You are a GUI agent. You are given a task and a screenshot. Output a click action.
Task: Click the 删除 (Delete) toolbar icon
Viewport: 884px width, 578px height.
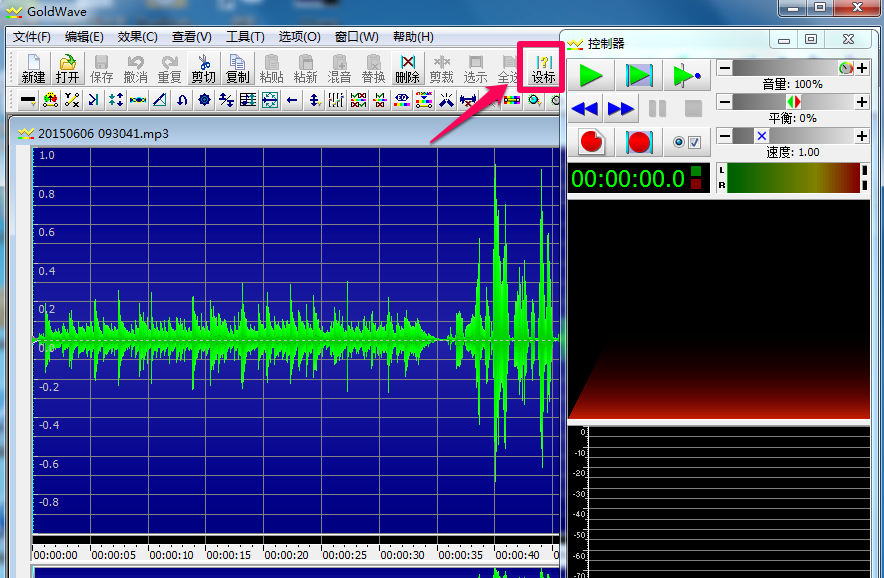[x=407, y=69]
